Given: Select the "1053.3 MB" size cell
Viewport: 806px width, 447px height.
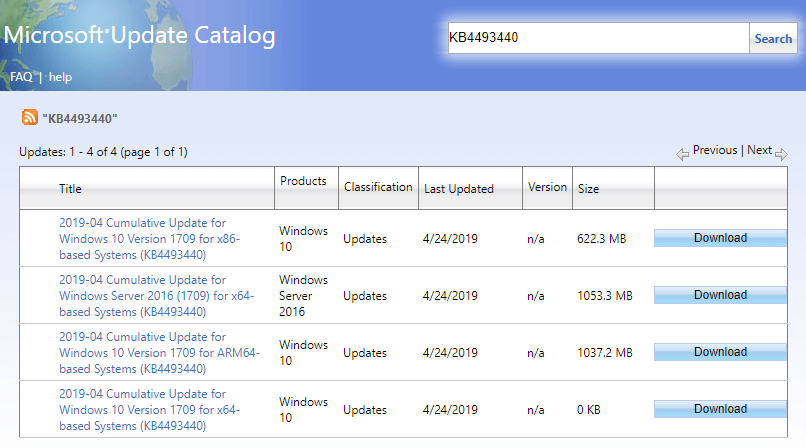Looking at the screenshot, I should [604, 296].
